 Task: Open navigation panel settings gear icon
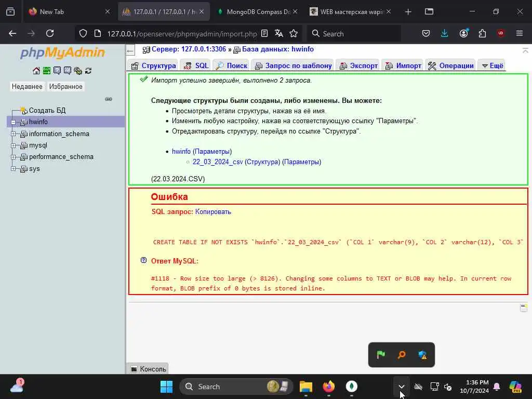pos(78,71)
